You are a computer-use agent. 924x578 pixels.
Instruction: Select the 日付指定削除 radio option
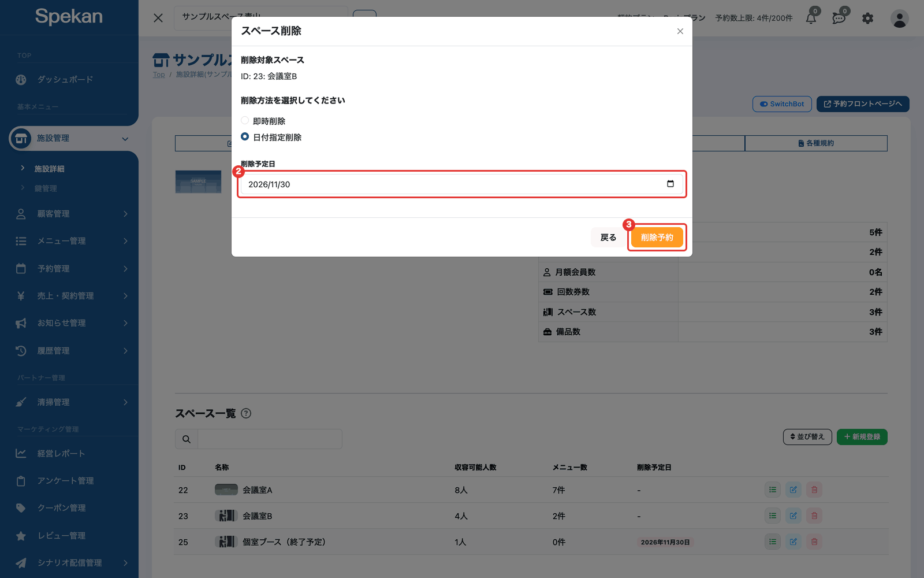(x=245, y=137)
